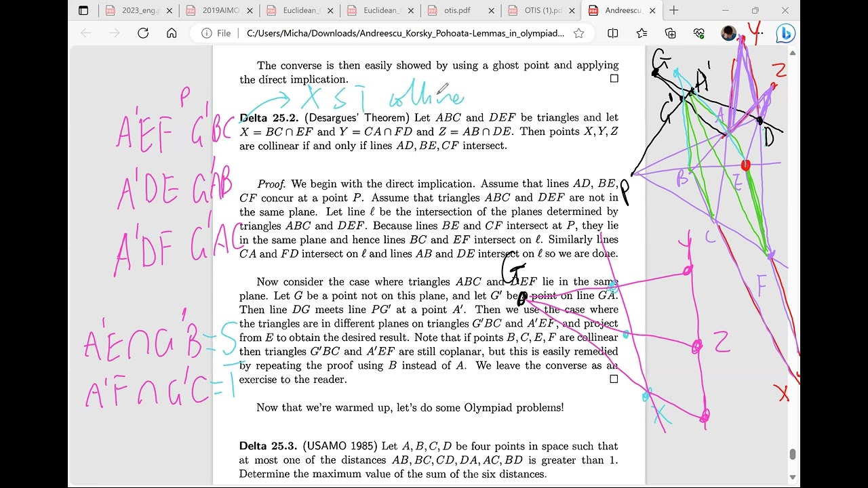
Task: Close the otis.pdf tab
Action: click(491, 10)
